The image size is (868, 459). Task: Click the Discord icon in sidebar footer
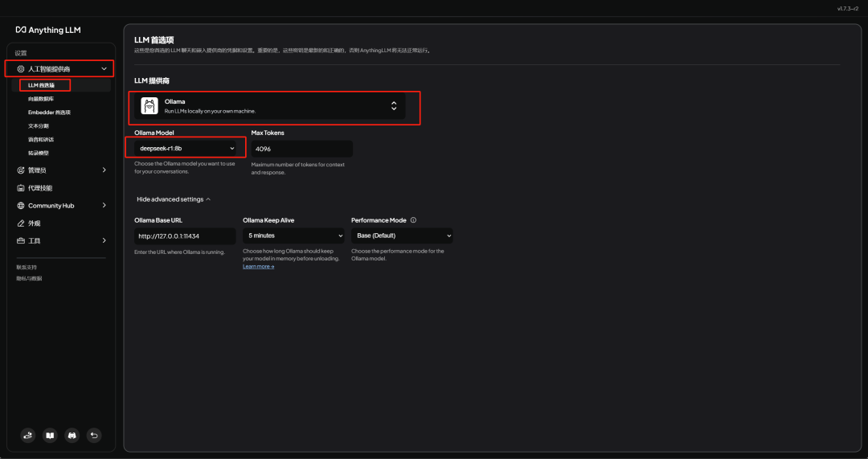[x=72, y=435]
